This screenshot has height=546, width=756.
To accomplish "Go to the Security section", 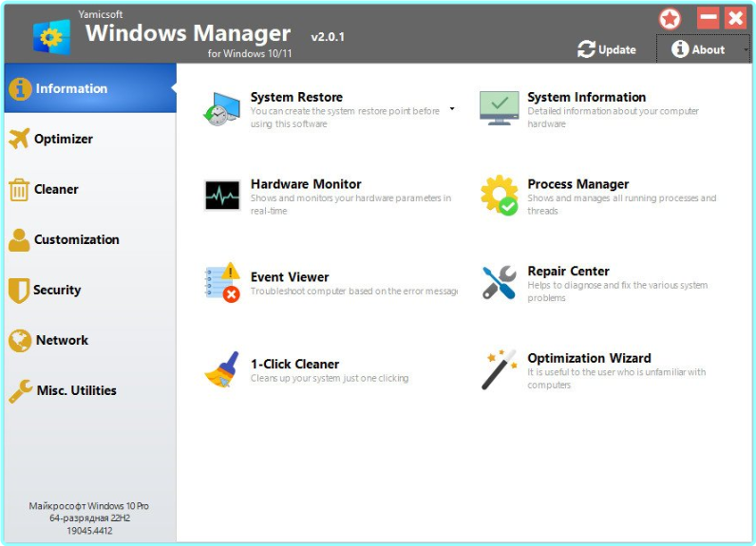I will pos(57,290).
